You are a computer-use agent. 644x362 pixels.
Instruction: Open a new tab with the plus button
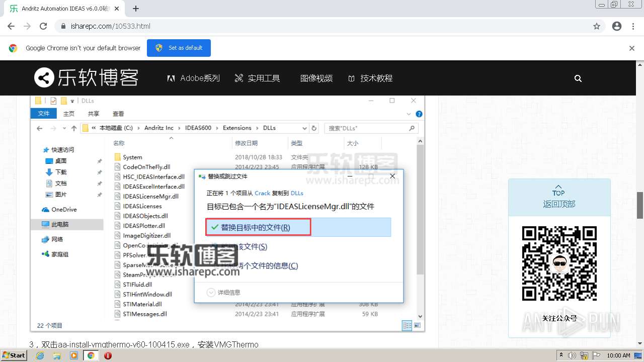tap(136, 9)
